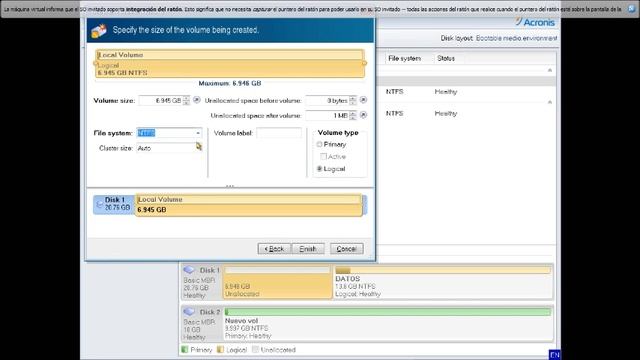Select the 6.946 GB Unallocated block on Disk 1
The height and width of the screenshot is (360, 640).
click(277, 282)
